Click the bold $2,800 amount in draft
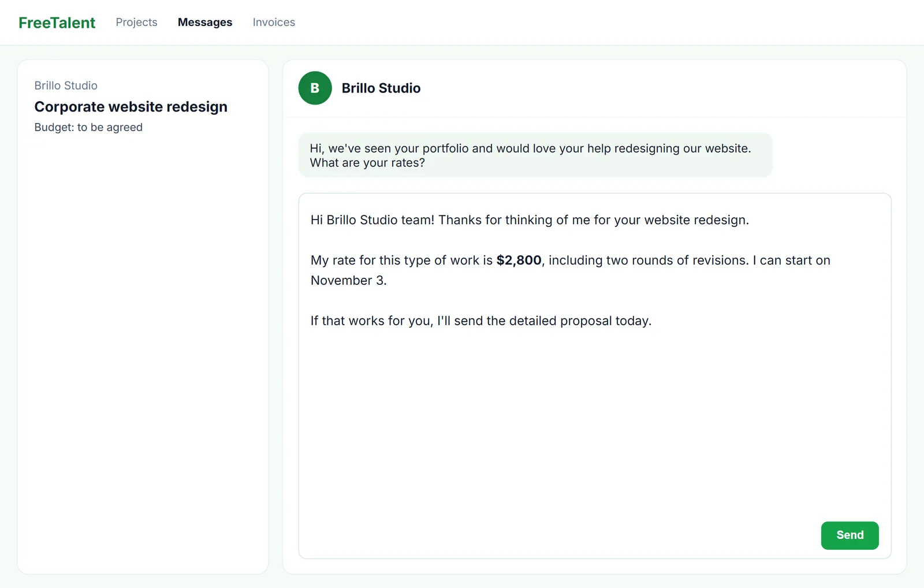The height and width of the screenshot is (588, 924). click(519, 260)
